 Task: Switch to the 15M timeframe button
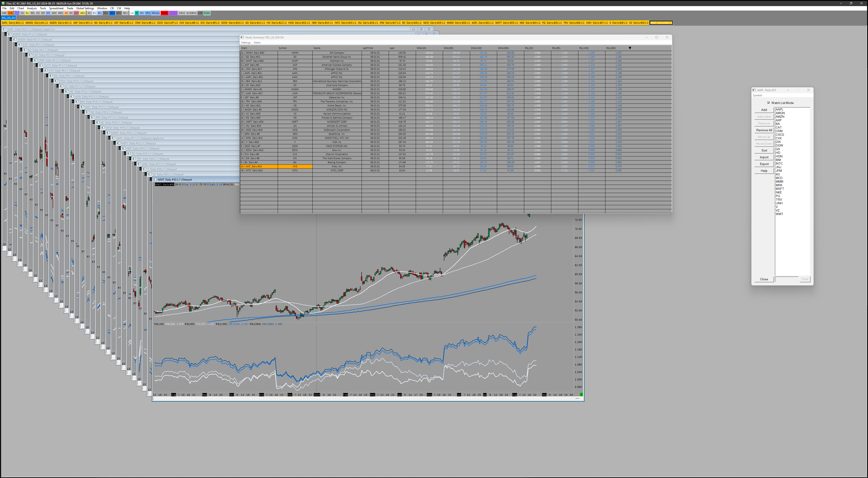(x=54, y=13)
